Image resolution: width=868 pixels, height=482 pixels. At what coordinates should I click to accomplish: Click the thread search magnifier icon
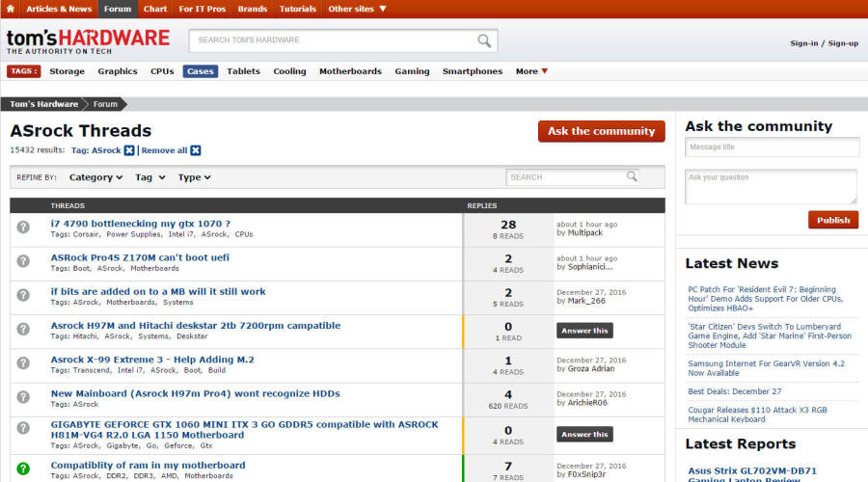point(631,176)
